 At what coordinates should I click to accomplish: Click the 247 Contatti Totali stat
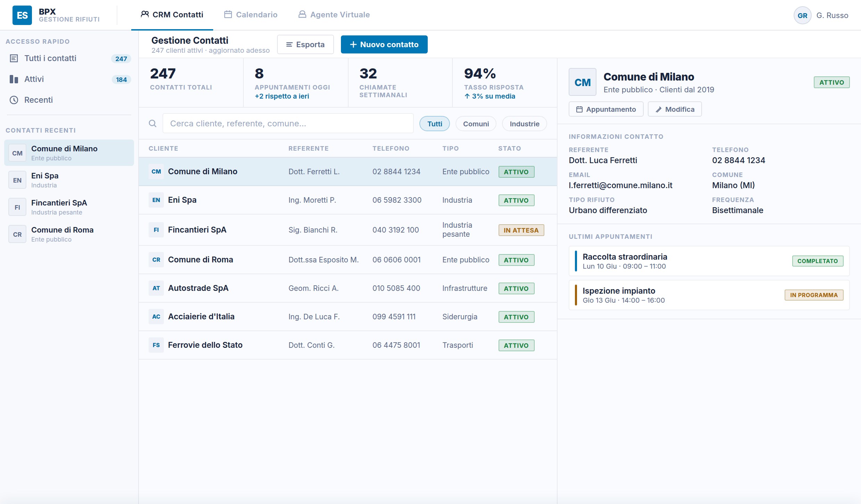pos(191,83)
